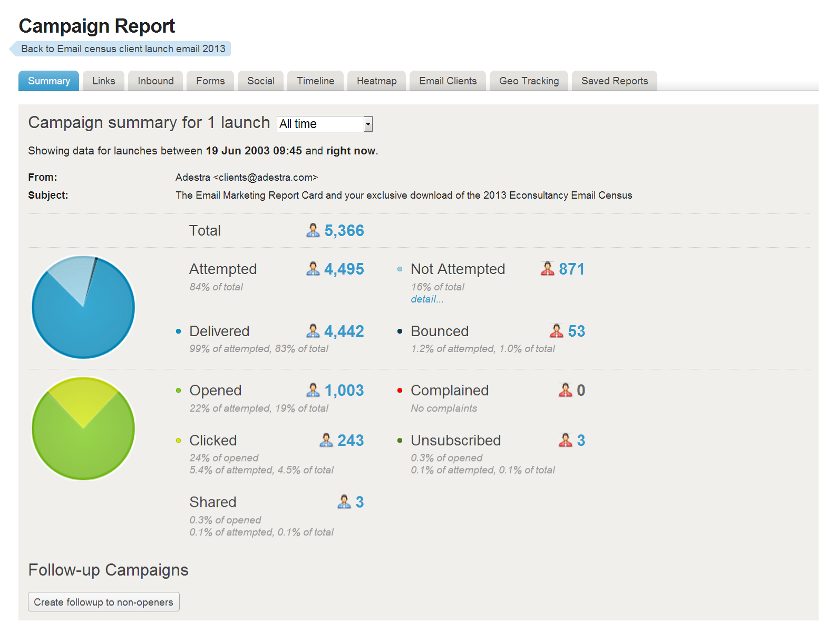Click the person icon next to Shared count
Viewport: 836px width, 644px height.
pyautogui.click(x=344, y=502)
